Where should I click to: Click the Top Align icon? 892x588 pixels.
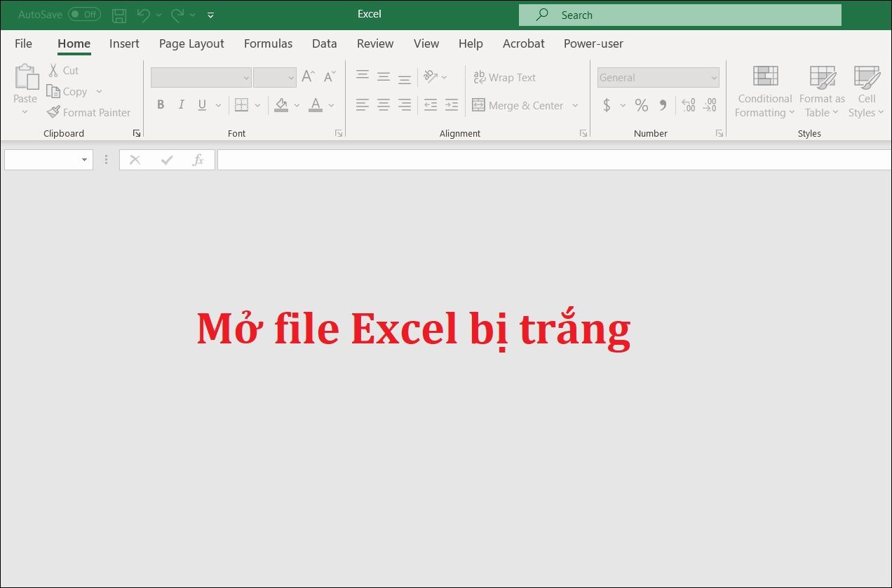pos(363,76)
